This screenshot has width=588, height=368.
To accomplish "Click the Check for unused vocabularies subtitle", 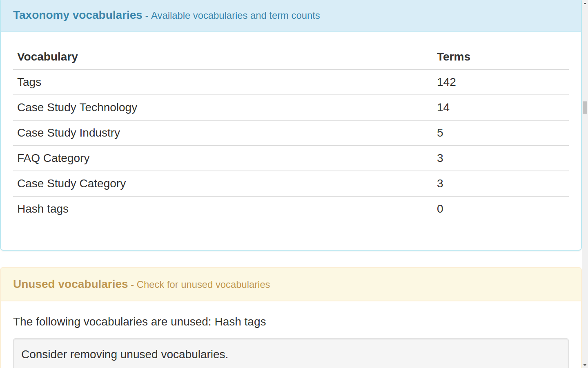I will point(203,285).
